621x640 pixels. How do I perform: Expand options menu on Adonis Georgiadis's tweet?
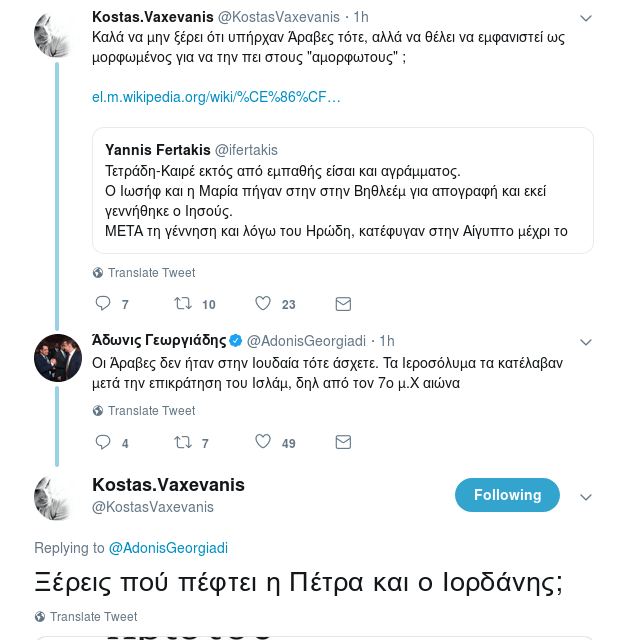[587, 341]
